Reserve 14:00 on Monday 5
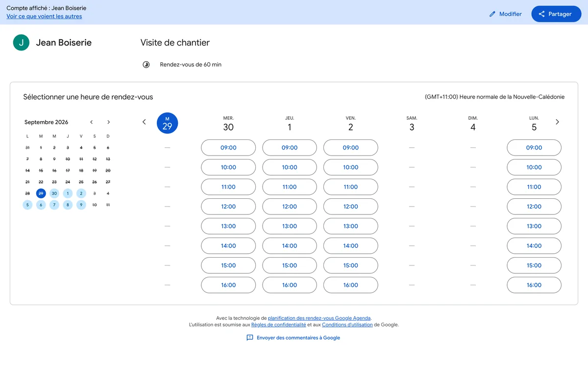Screen dimensions: 588x368 (534, 246)
